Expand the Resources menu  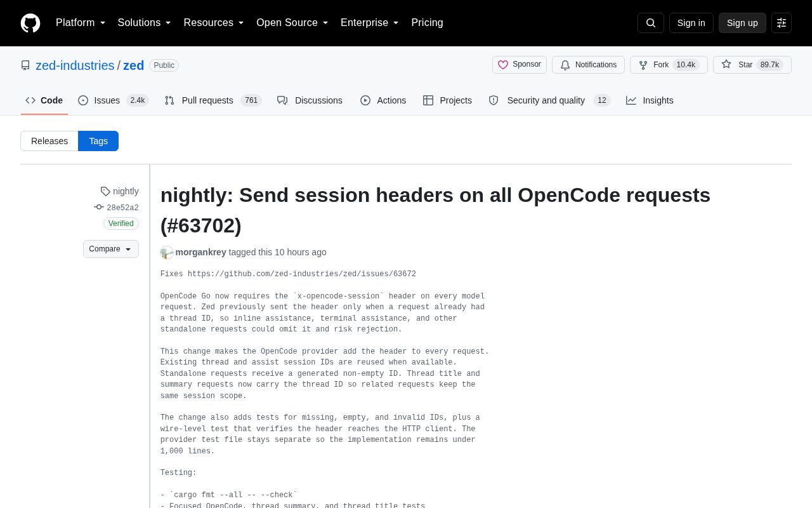pyautogui.click(x=214, y=23)
